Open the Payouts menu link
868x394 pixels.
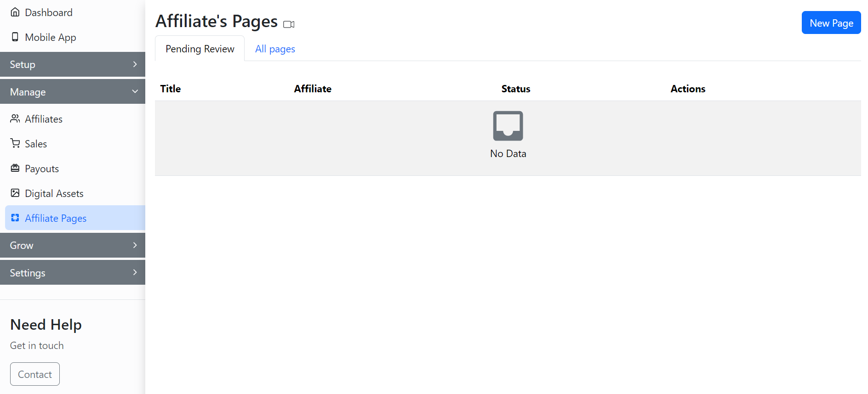click(42, 169)
